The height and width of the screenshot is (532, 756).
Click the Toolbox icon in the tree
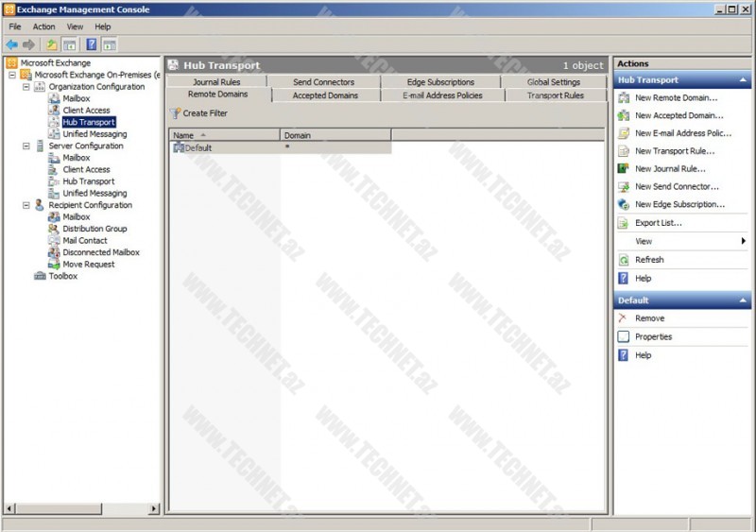click(x=40, y=276)
